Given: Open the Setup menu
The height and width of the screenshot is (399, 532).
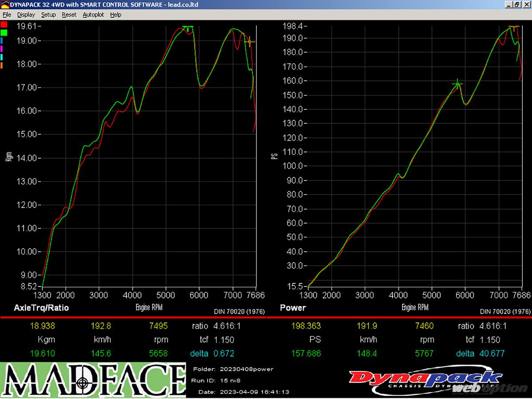Looking at the screenshot, I should coord(48,15).
